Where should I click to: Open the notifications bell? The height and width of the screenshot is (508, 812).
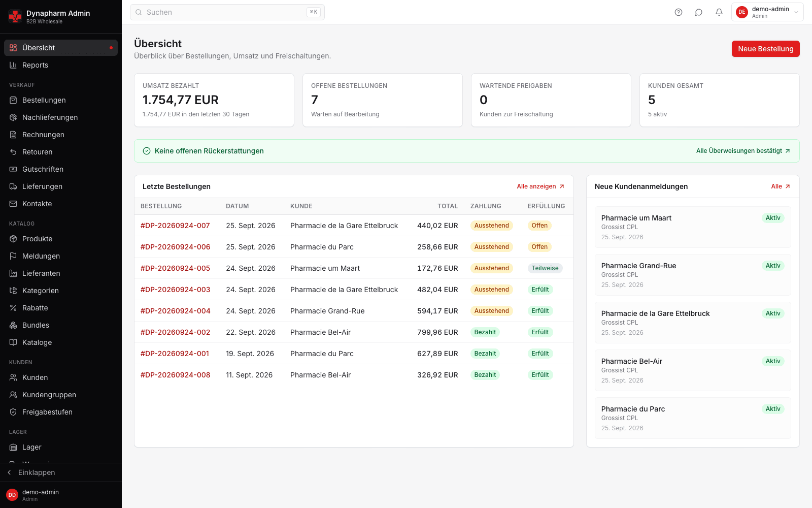(x=719, y=12)
